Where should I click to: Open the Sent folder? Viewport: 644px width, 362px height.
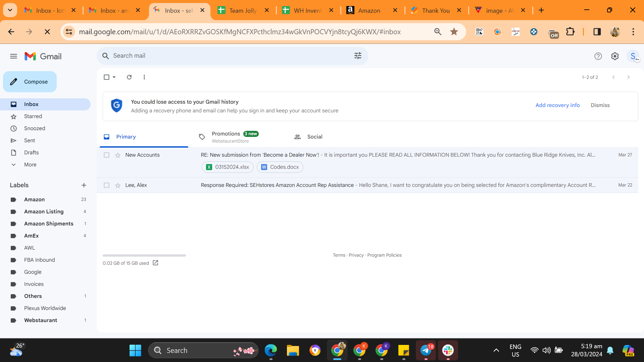pos(45,141)
